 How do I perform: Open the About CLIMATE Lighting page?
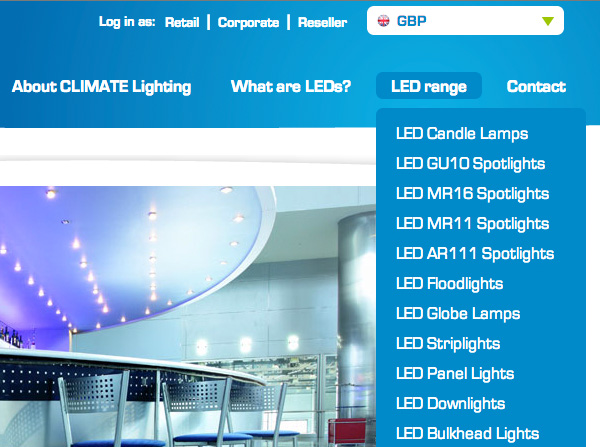coord(101,87)
